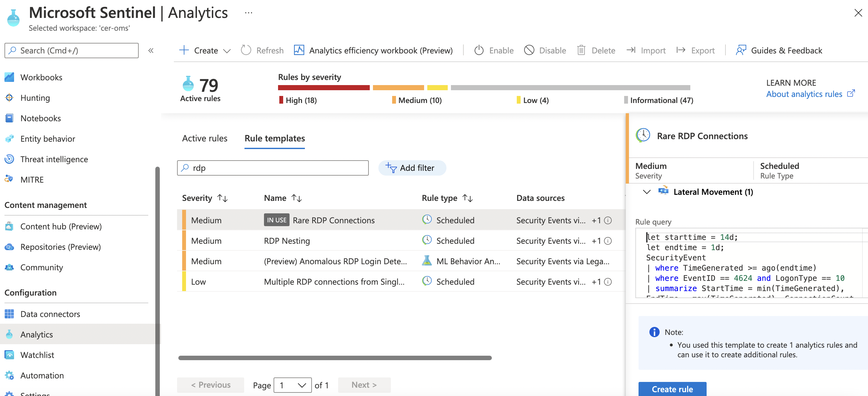Open Threat intelligence in sidebar
This screenshot has width=868, height=396.
point(54,159)
